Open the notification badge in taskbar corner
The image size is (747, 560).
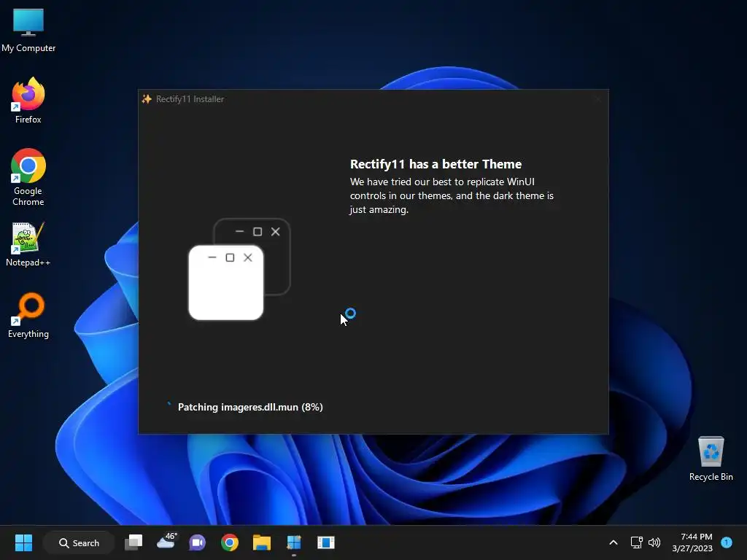point(727,542)
